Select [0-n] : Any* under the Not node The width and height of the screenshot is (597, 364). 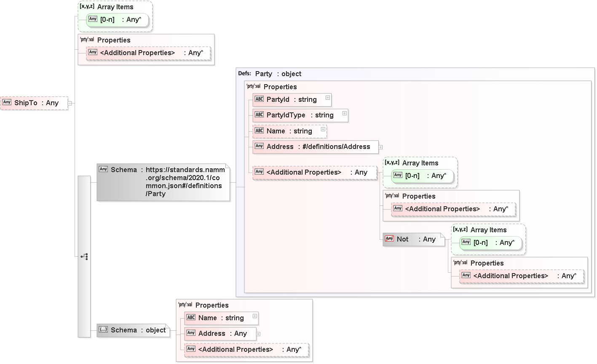491,243
